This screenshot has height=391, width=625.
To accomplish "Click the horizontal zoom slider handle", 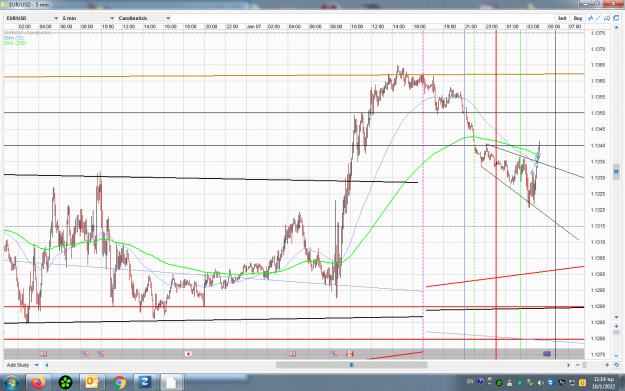I will click(584, 365).
